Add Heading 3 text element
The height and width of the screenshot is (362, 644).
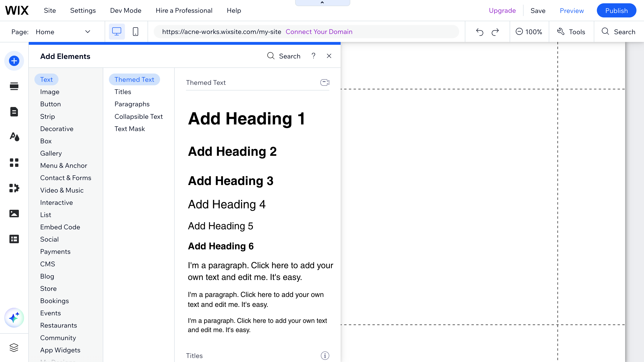[x=231, y=181]
